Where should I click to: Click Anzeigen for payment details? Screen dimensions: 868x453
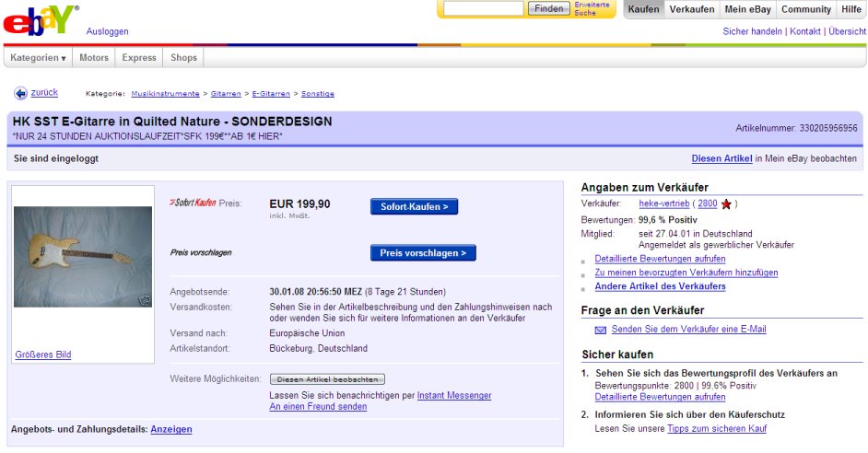(x=171, y=429)
